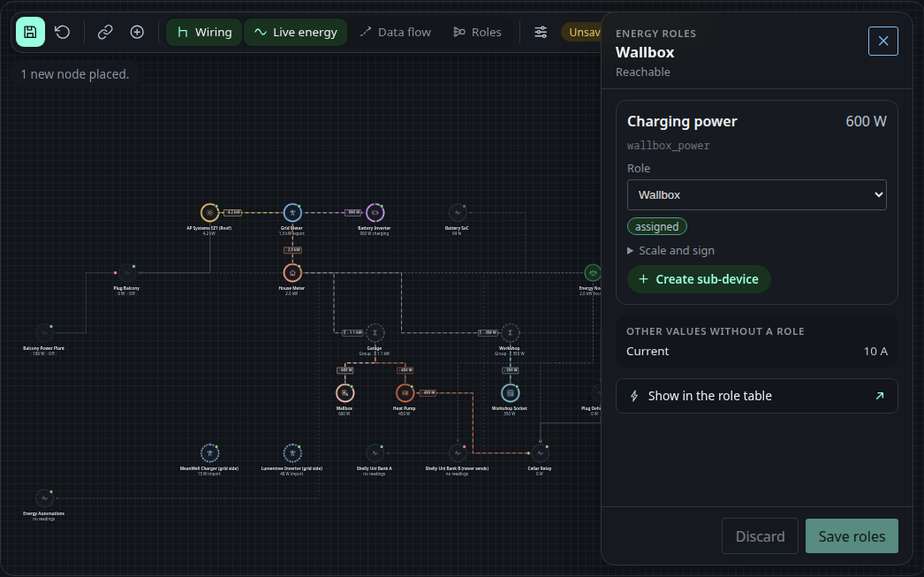Toggle the Live energy view
Screen dimensions: 924x577
(295, 32)
